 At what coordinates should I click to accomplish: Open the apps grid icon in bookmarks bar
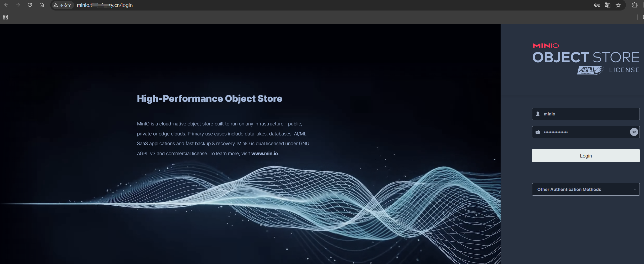(x=5, y=17)
